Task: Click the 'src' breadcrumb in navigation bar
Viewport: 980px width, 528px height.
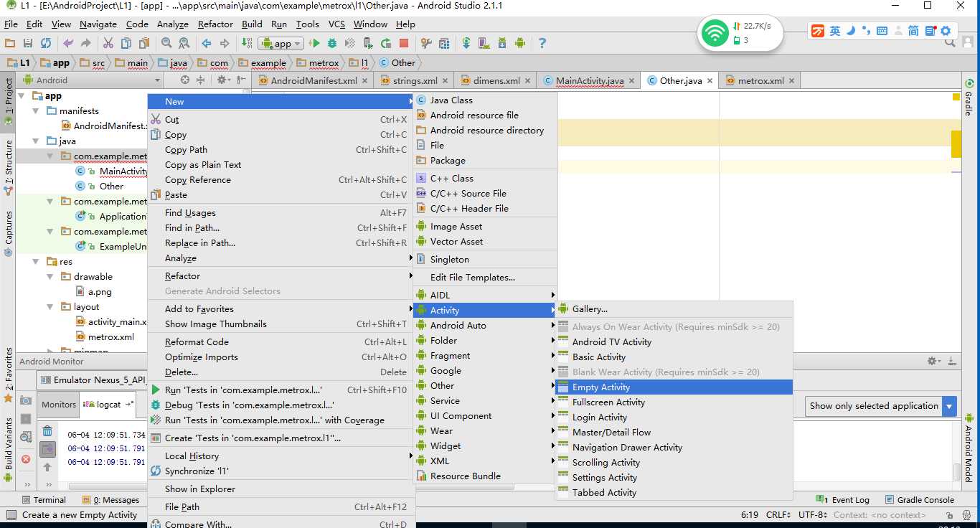Action: 93,63
